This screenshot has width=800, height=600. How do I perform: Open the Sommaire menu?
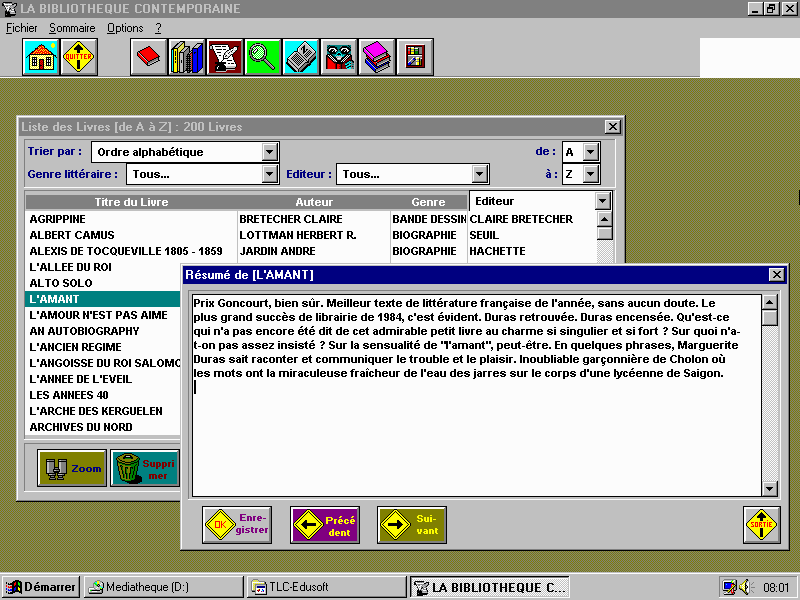(72, 28)
